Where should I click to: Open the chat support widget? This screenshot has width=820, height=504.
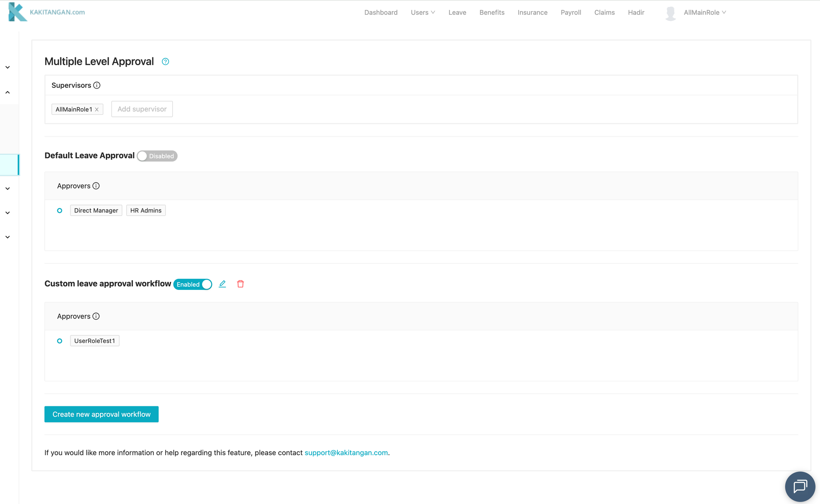point(800,486)
